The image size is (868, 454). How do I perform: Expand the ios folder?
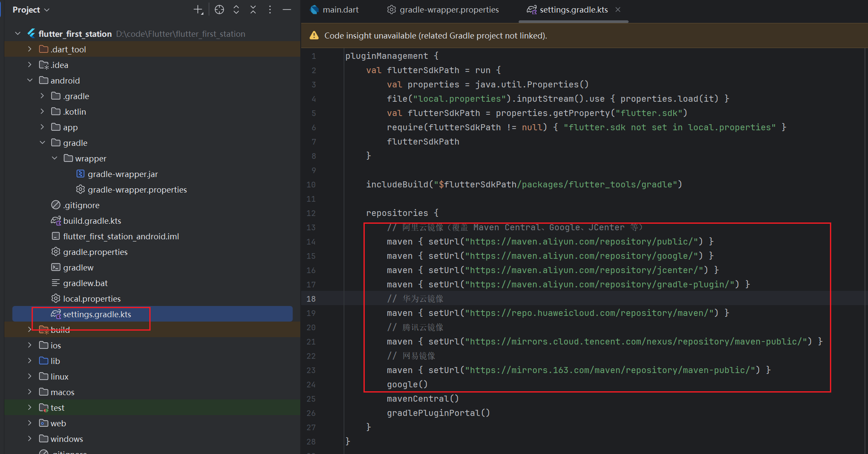tap(29, 345)
